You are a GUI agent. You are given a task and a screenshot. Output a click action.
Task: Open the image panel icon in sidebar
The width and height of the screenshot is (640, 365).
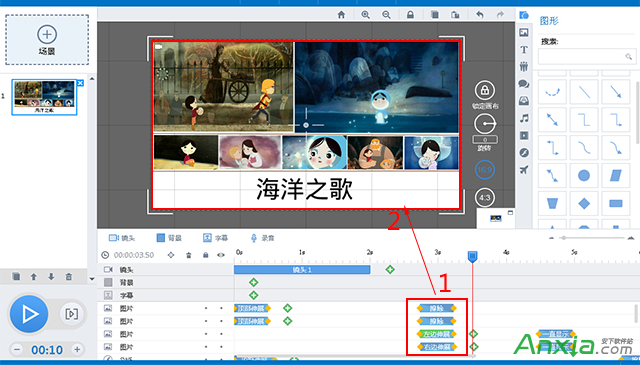pos(524,32)
